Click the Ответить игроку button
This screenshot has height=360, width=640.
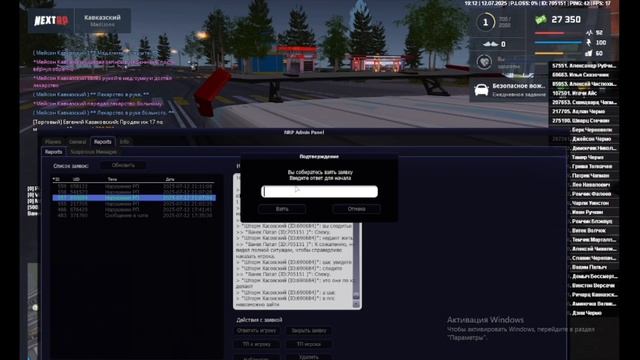click(x=257, y=331)
